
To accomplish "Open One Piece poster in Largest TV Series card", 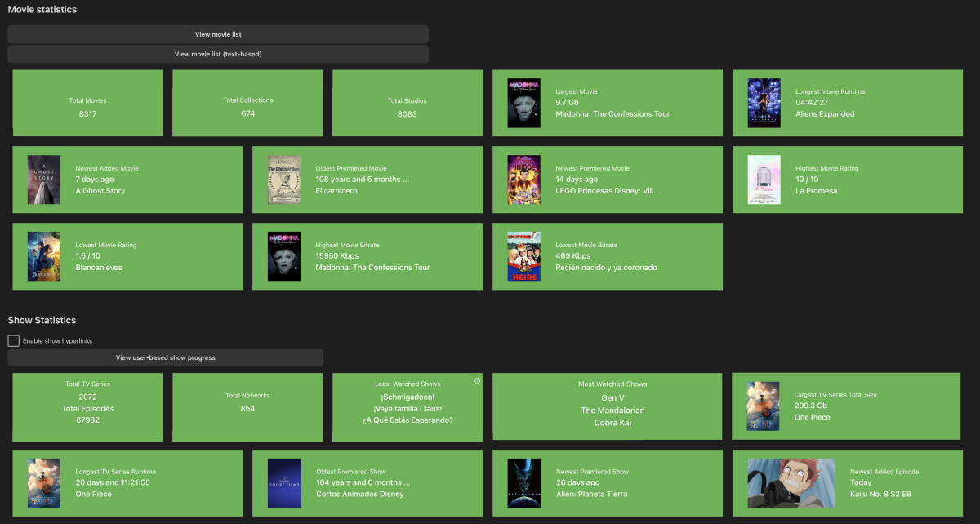I will tap(764, 406).
